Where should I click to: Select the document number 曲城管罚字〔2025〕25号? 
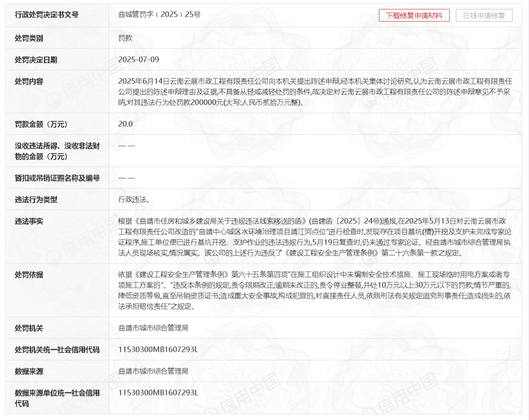pyautogui.click(x=159, y=15)
